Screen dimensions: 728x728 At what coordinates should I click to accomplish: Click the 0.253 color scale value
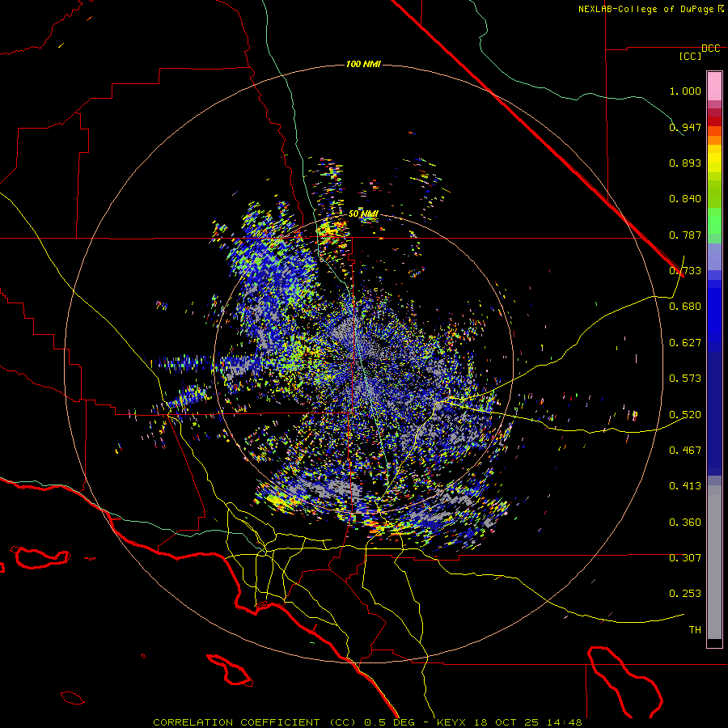[685, 594]
